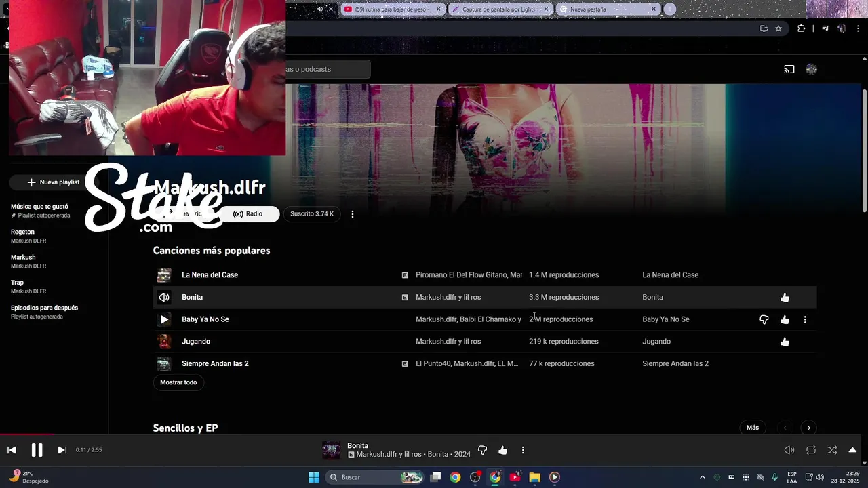868x488 pixels.
Task: Toggle repeat mode in player bar
Action: (x=811, y=450)
